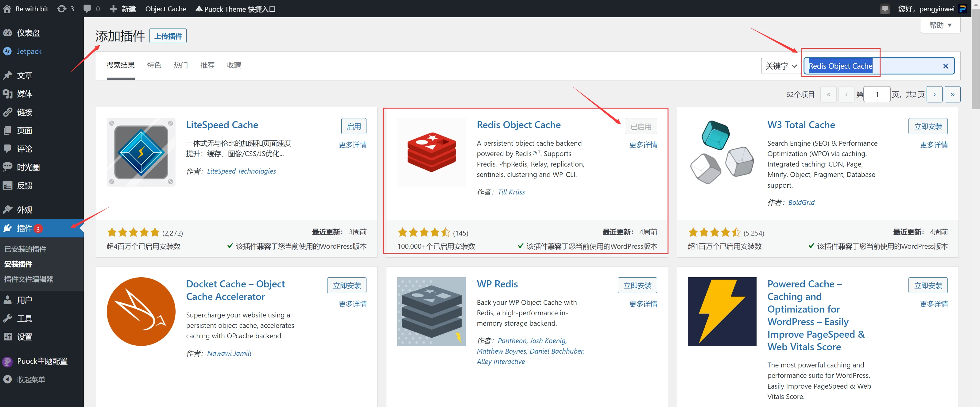
Task: Switch to the 推荐 tab
Action: (207, 65)
